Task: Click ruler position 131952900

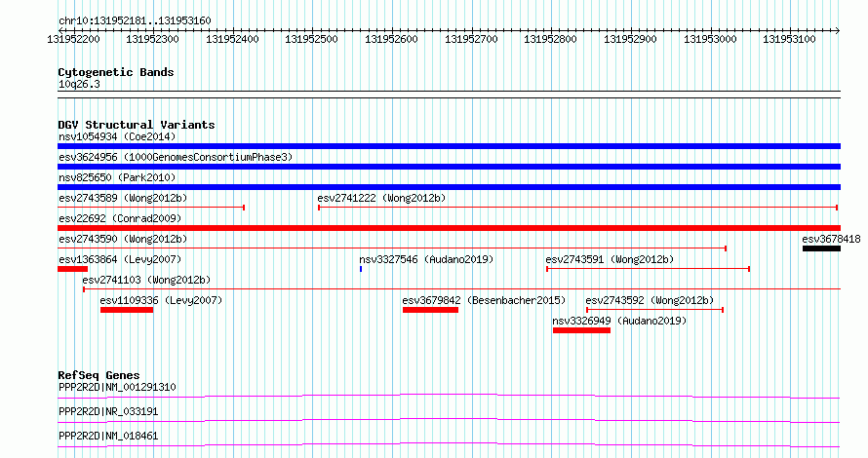Action: click(630, 39)
